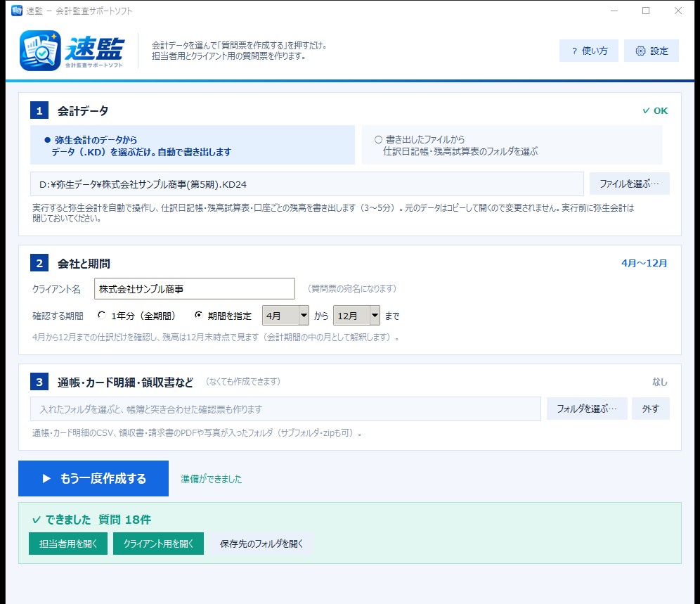Viewport: 700px width, 604px height.
Task: Open 保存先のフォルダを開く
Action: tap(261, 544)
